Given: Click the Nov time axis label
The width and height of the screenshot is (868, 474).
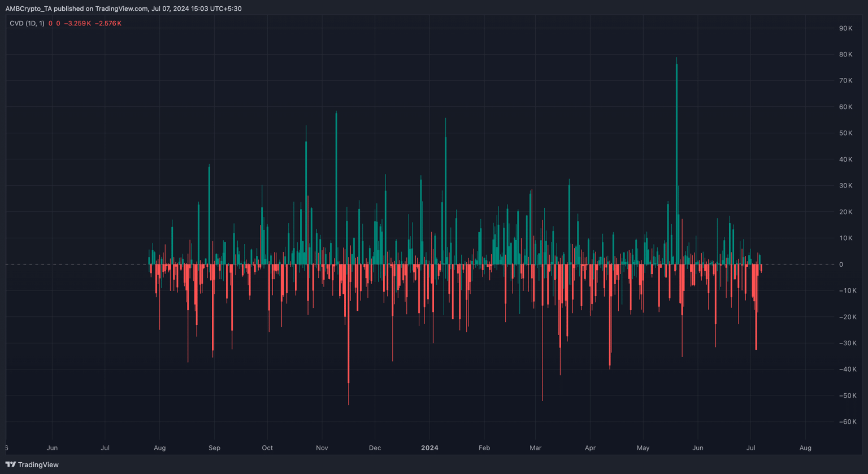Looking at the screenshot, I should tap(322, 448).
